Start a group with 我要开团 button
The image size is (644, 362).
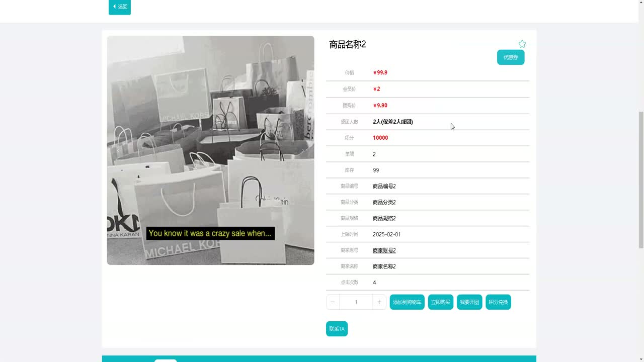pos(469,302)
